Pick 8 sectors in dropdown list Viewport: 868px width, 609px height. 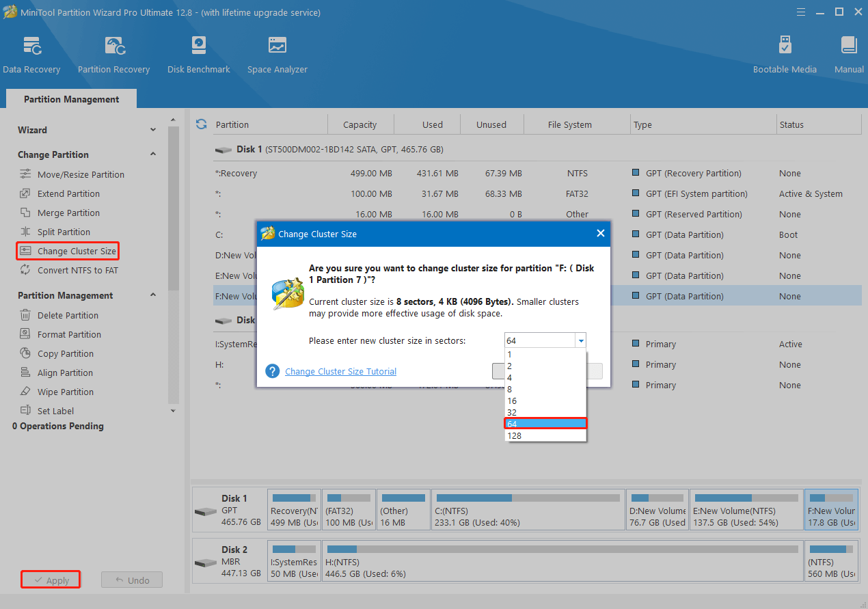[545, 389]
